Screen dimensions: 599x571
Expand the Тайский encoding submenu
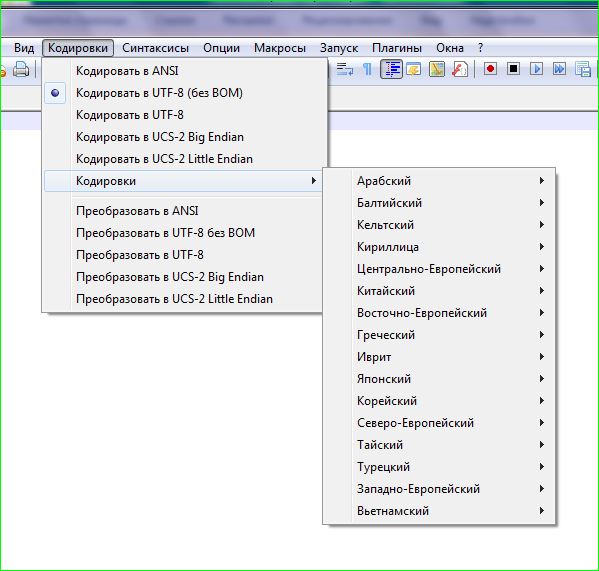[x=439, y=445]
